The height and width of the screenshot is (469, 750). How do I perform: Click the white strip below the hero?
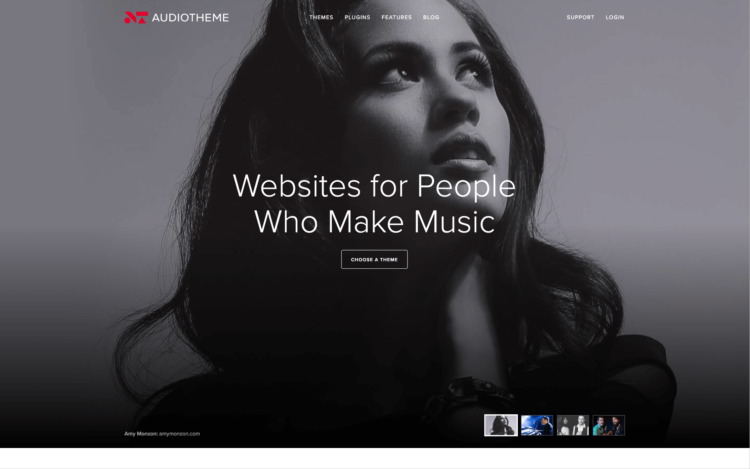(x=374, y=458)
